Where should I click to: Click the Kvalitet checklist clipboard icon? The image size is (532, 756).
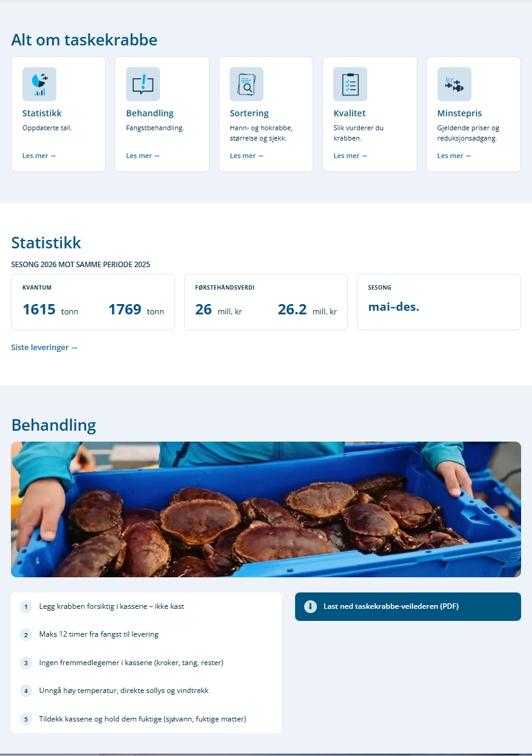click(350, 84)
